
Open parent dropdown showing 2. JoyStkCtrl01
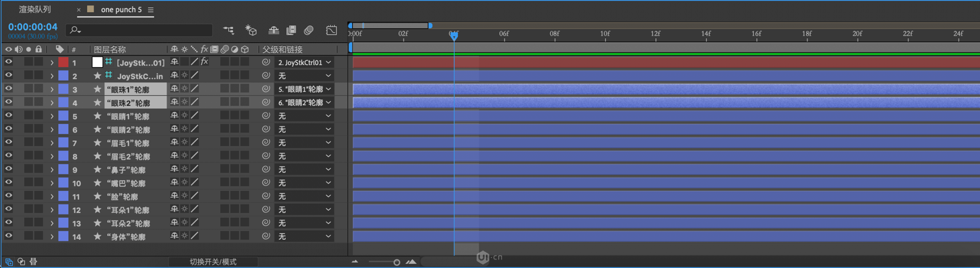click(x=305, y=62)
